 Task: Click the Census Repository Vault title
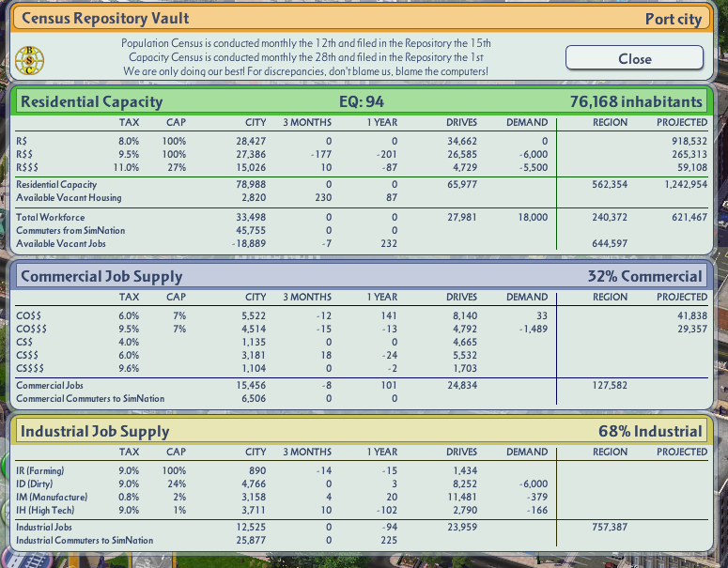(x=105, y=18)
